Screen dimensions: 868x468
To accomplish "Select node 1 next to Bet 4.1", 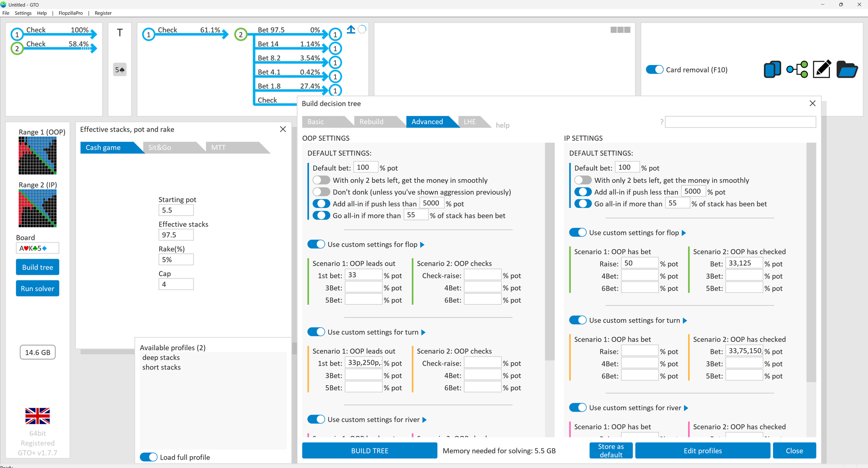I will click(335, 76).
